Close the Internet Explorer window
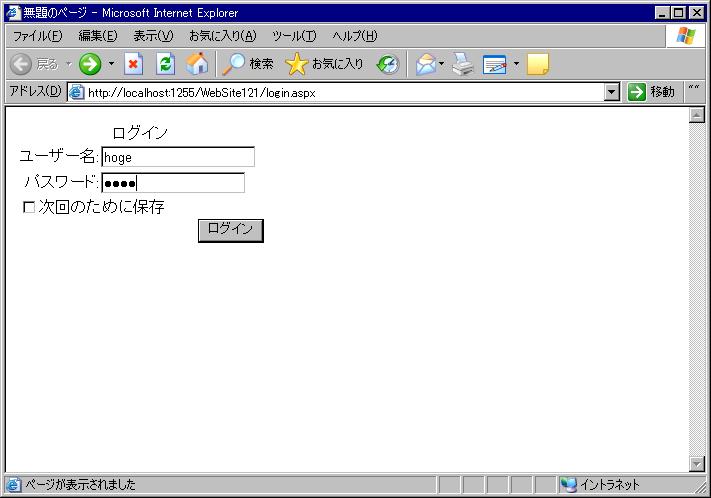 coord(696,13)
